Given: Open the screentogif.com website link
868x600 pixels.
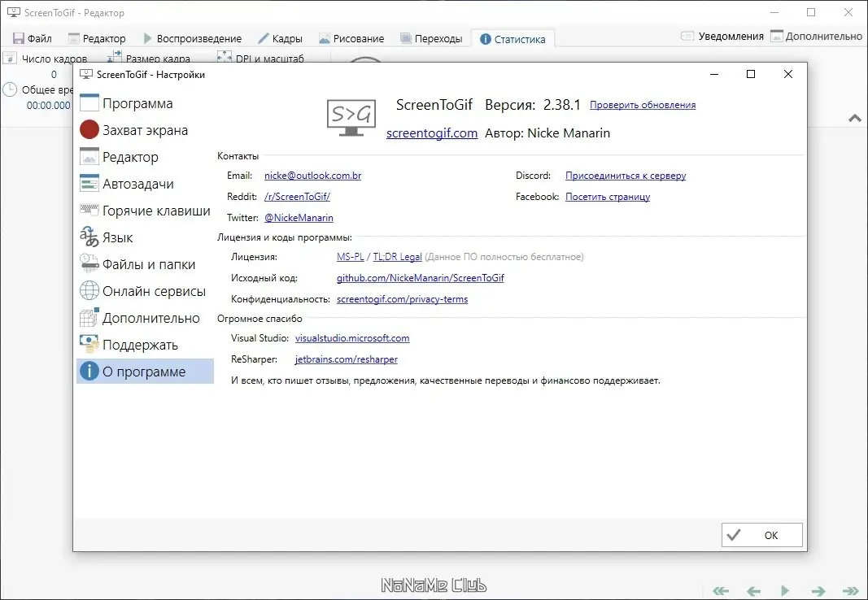Looking at the screenshot, I should point(432,133).
